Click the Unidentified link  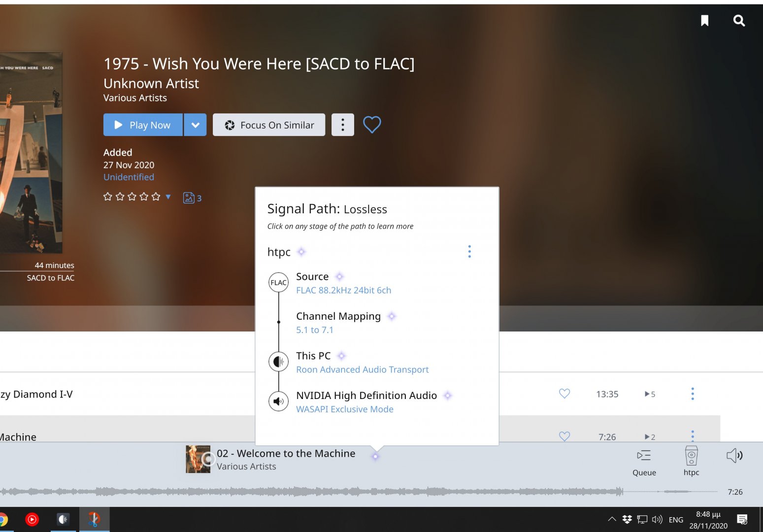point(129,177)
